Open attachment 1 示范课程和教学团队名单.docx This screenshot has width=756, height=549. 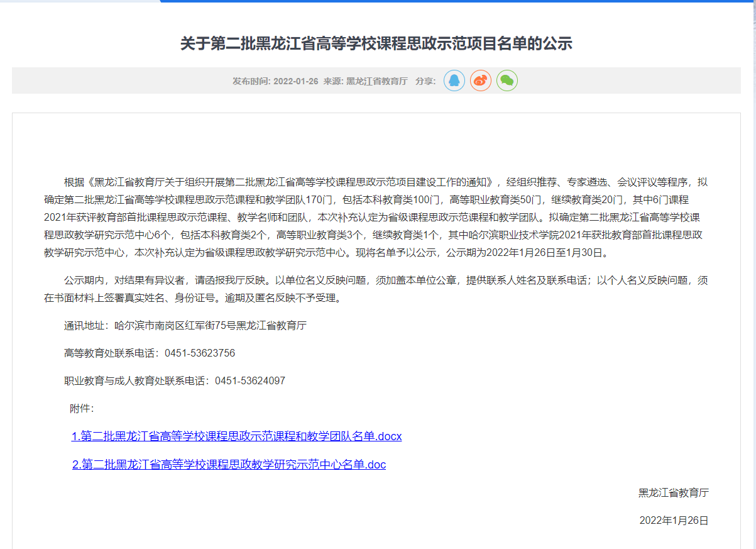236,436
